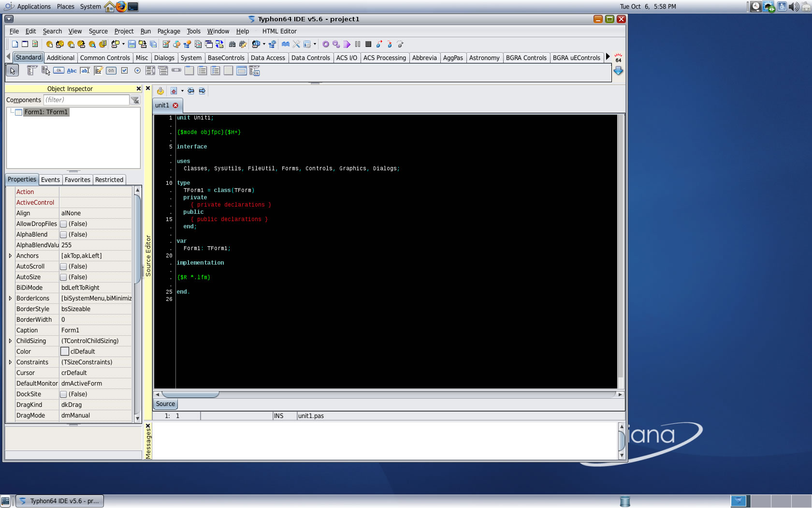812x508 pixels.
Task: Click the source editor horizontal scrollbar thumb
Action: click(x=190, y=394)
